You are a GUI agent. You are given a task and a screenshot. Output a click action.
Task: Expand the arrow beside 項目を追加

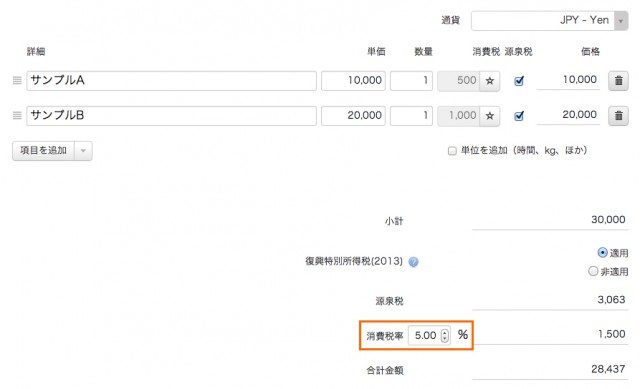tap(83, 151)
